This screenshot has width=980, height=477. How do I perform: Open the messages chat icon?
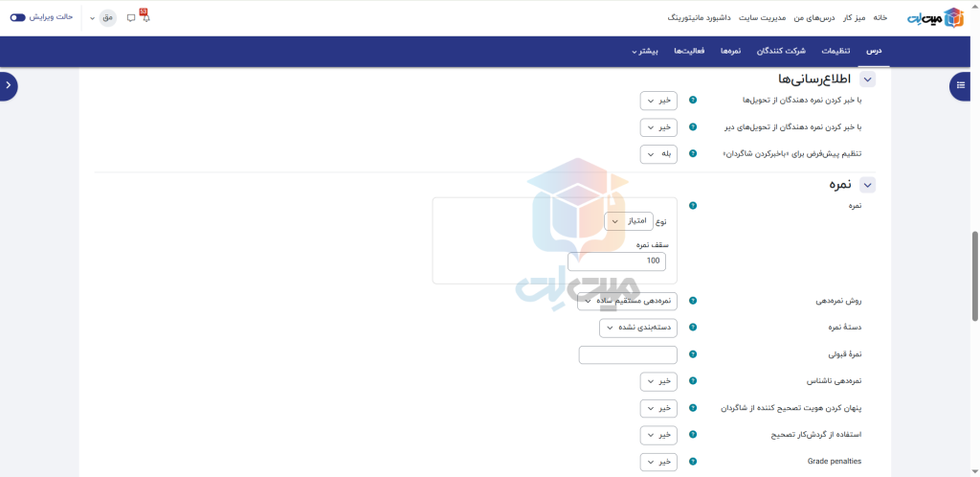pyautogui.click(x=130, y=18)
